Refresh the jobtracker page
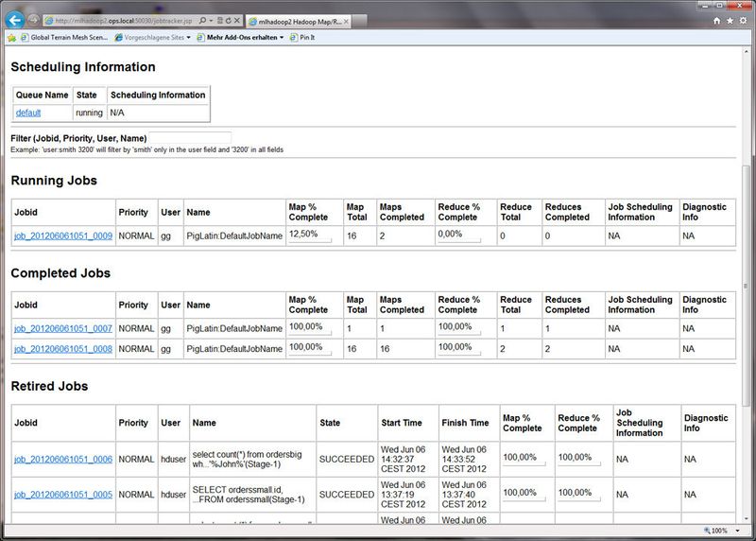This screenshot has width=756, height=541. (228, 21)
